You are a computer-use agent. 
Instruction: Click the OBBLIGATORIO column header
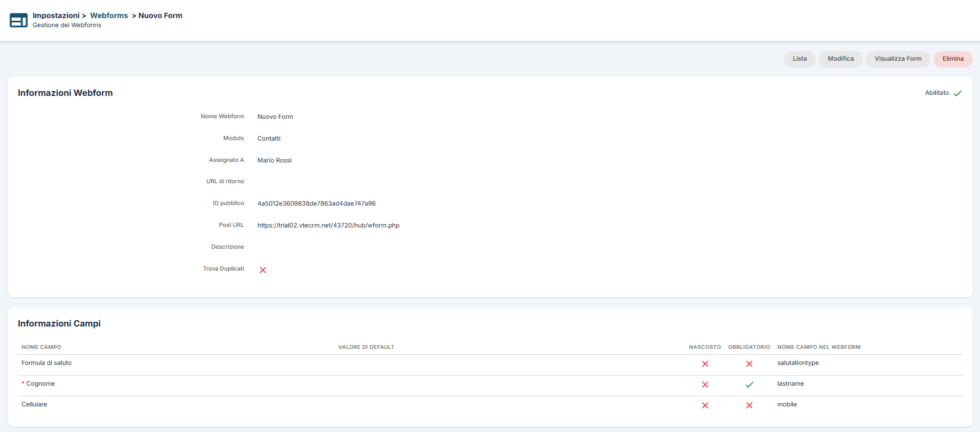tap(749, 347)
